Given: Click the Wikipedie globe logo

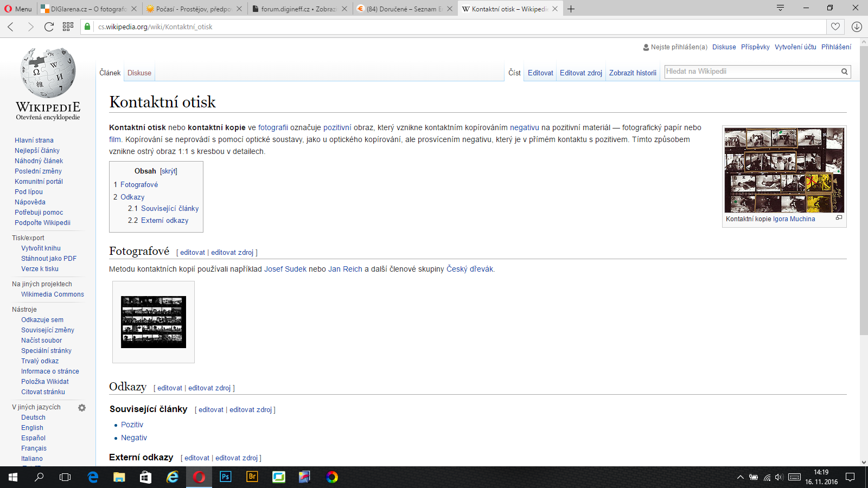Looking at the screenshot, I should pyautogui.click(x=48, y=73).
